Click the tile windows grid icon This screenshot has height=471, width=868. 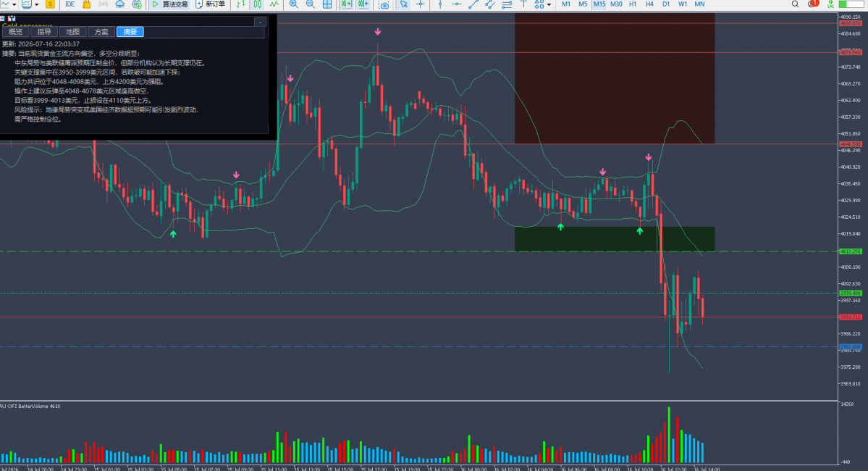tap(327, 4)
